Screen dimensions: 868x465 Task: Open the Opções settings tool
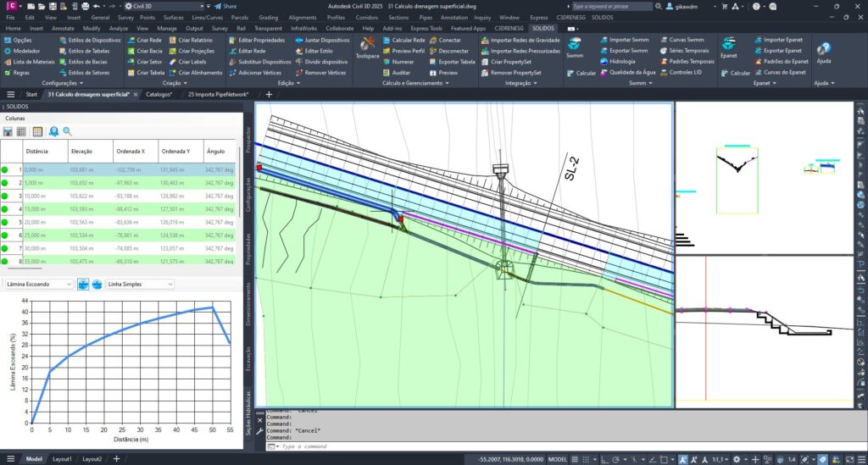(18, 41)
